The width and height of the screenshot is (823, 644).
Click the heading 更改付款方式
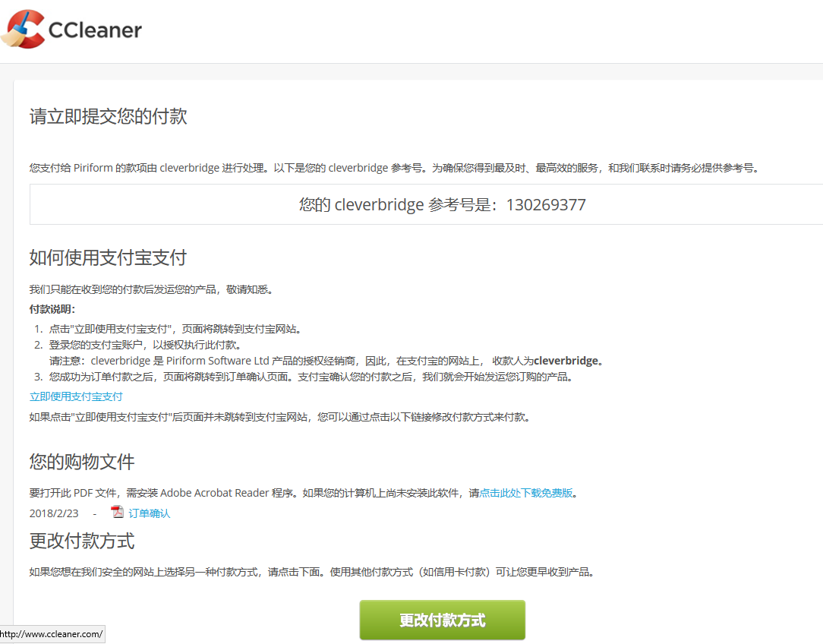(82, 541)
